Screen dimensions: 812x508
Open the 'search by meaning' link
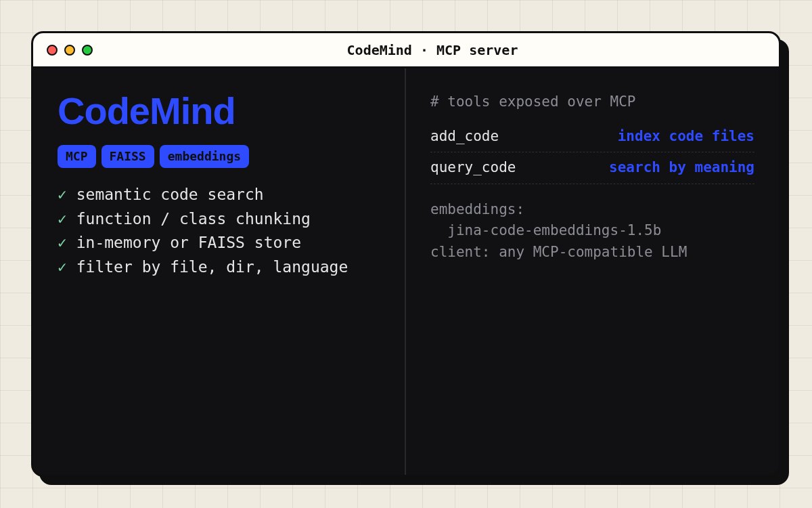coord(681,167)
